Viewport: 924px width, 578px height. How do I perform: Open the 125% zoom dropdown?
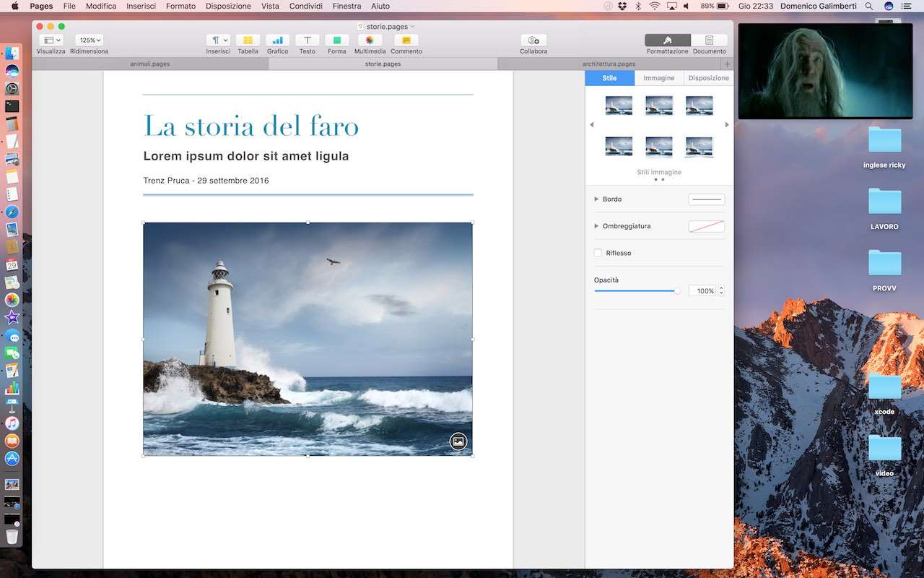[90, 40]
